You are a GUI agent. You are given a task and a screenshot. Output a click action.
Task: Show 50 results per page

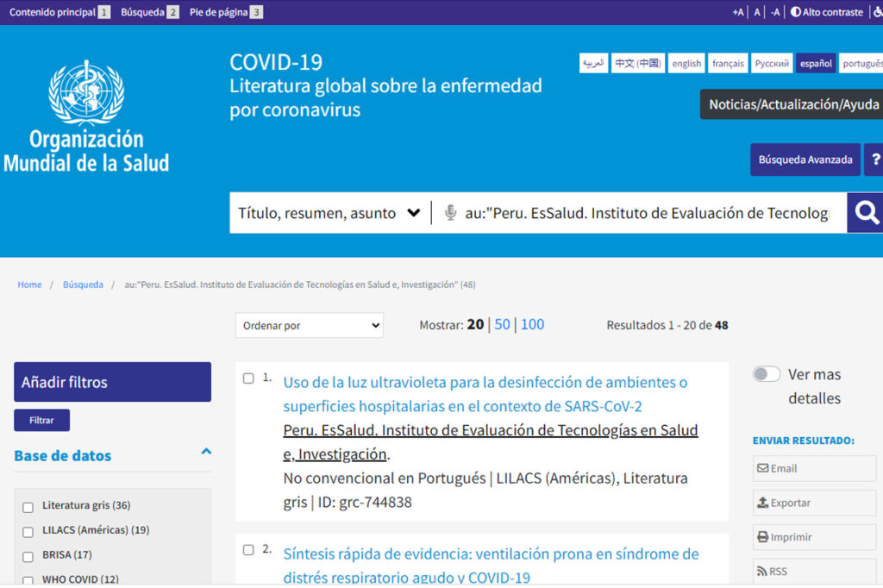[x=502, y=324]
